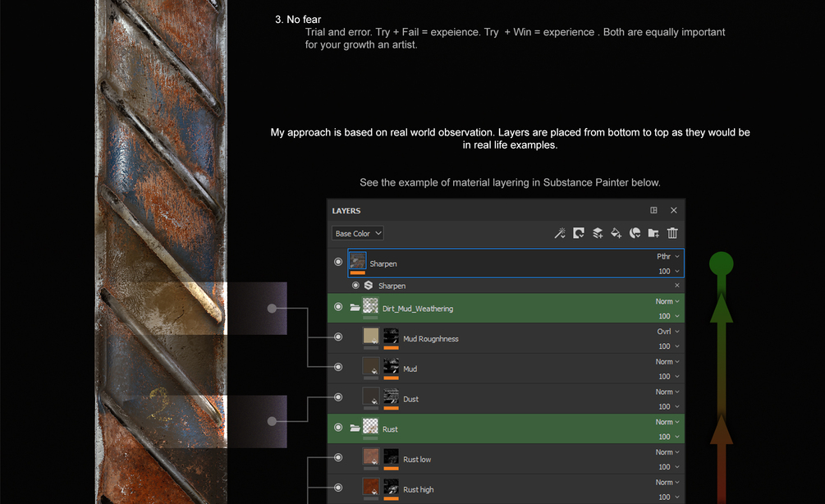This screenshot has width=825, height=504.
Task: Click the Mud Roughness fill color swatch
Action: pyautogui.click(x=370, y=337)
